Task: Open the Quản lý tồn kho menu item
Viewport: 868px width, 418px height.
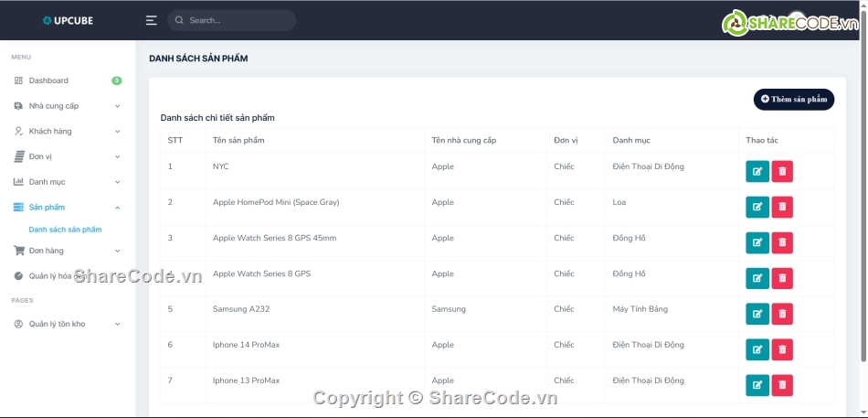Action: (x=68, y=324)
